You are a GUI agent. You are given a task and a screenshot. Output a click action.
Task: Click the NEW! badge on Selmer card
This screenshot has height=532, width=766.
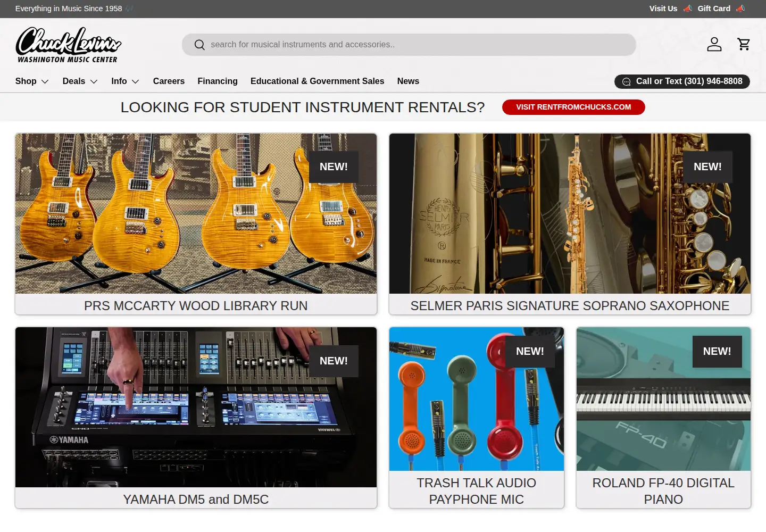click(707, 167)
